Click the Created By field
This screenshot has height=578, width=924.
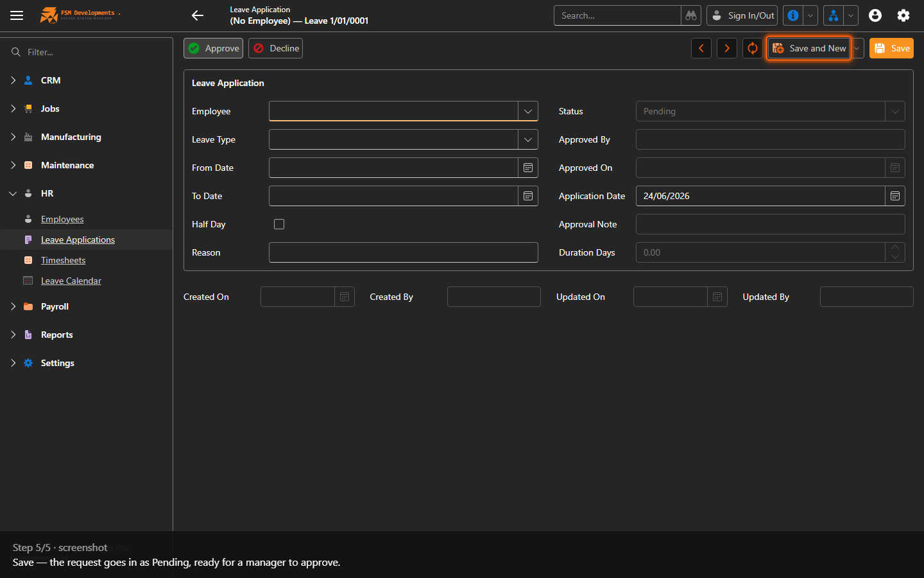point(494,297)
